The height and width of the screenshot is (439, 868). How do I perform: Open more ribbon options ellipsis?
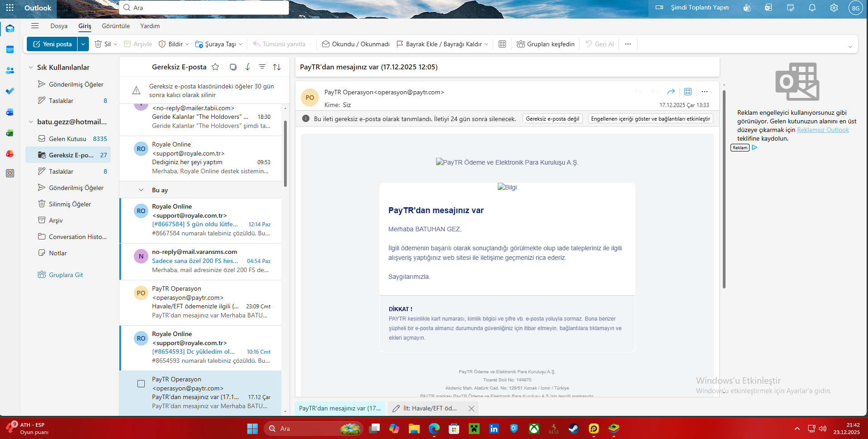point(628,44)
